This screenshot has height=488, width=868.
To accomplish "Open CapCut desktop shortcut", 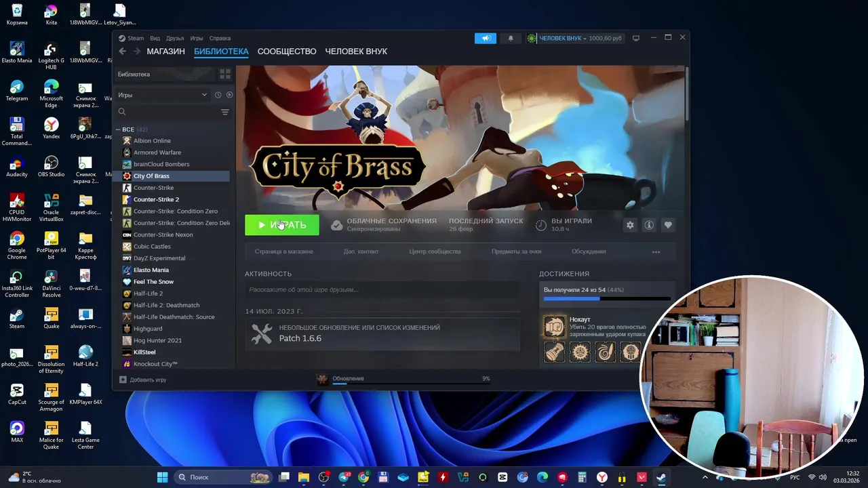I will (17, 394).
